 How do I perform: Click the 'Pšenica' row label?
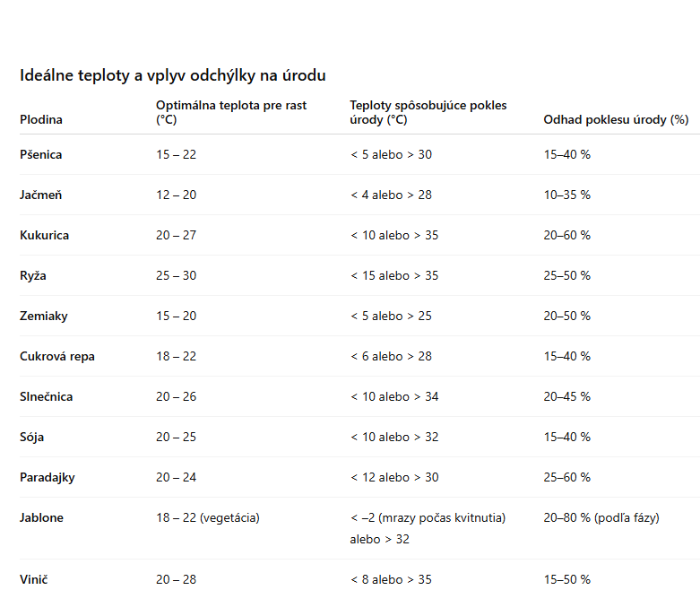[41, 154]
